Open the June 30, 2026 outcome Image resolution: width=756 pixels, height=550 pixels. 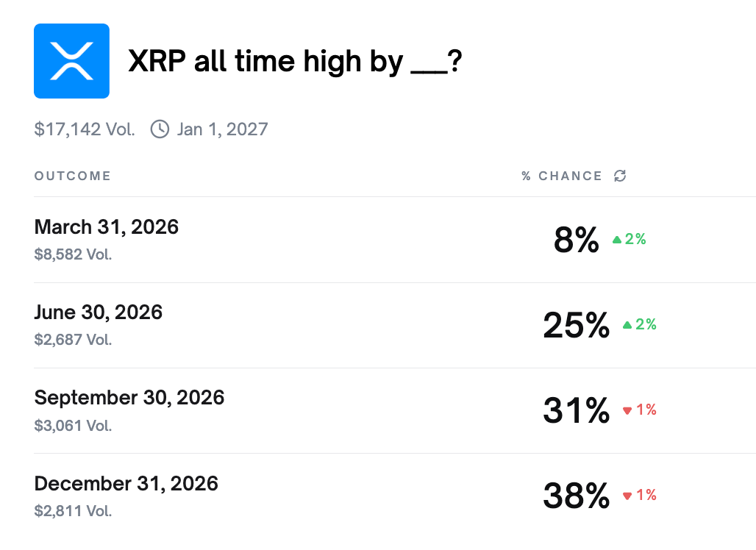98,312
